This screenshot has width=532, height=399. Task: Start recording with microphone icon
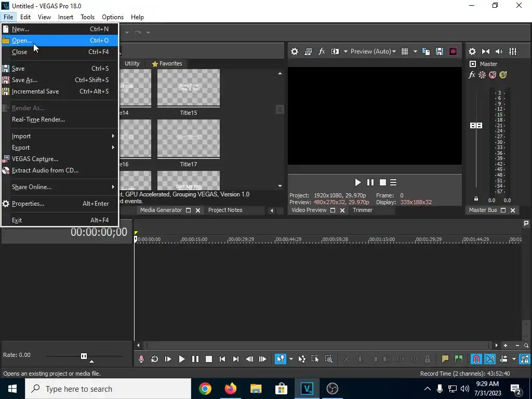pos(141,359)
